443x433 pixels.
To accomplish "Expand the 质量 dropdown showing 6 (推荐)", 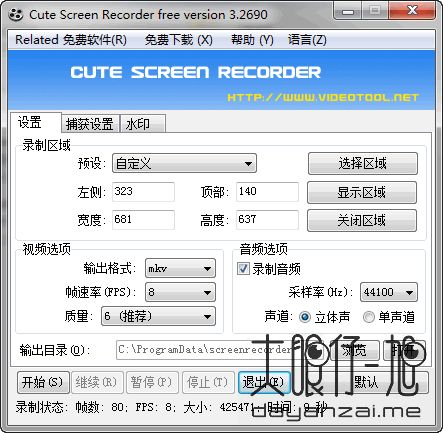I will pyautogui.click(x=158, y=316).
